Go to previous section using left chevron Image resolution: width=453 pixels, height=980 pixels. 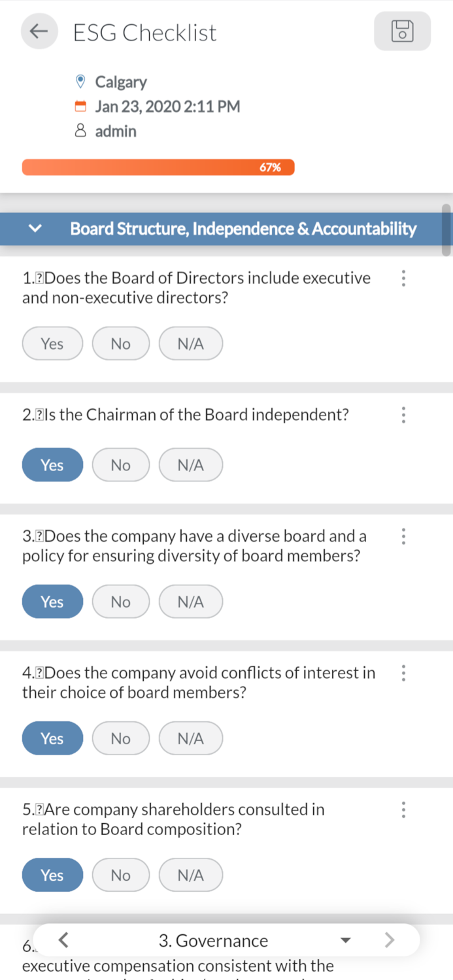(63, 940)
